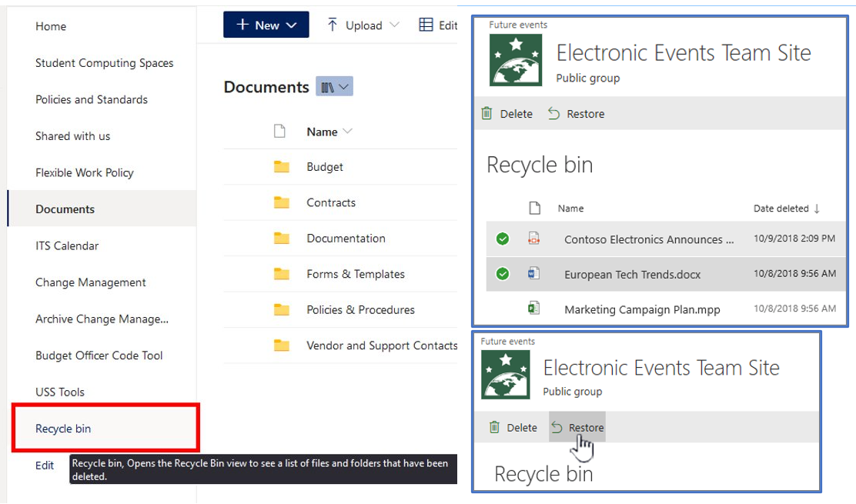Open Recycle bin in the left navigation
Viewport: 856px width, 504px height.
coord(63,429)
